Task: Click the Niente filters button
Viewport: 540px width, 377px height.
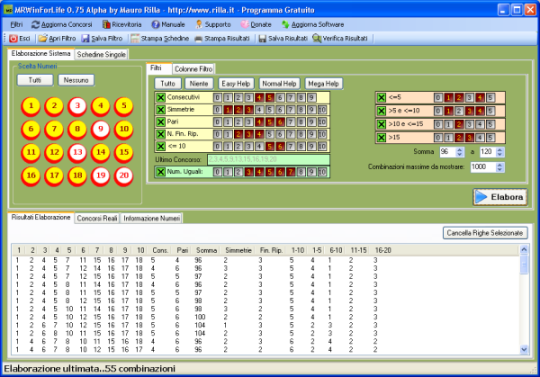Action: 199,84
